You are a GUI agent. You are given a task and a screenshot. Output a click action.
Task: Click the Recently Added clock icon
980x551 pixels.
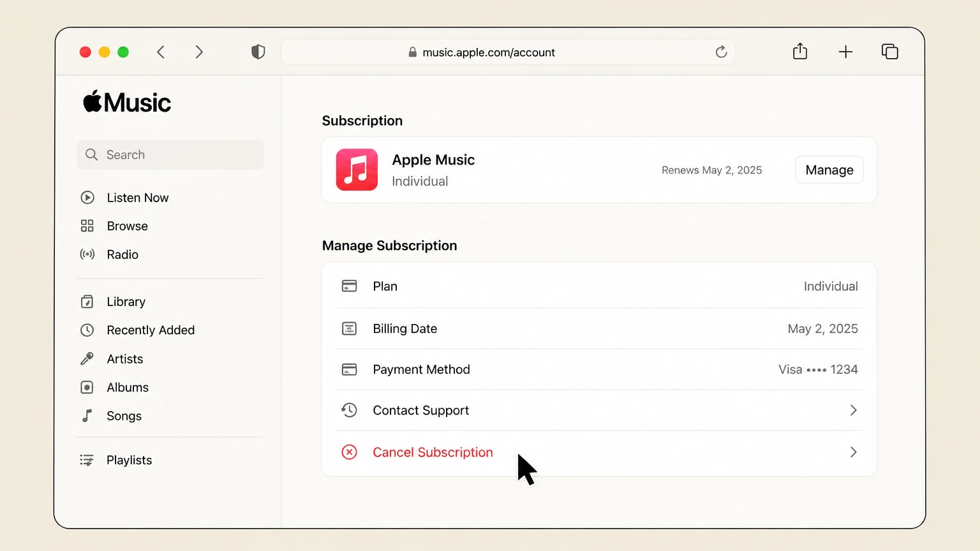(87, 330)
